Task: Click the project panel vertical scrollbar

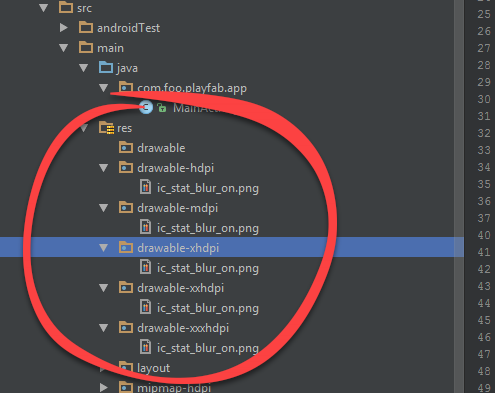Action: coord(459,196)
